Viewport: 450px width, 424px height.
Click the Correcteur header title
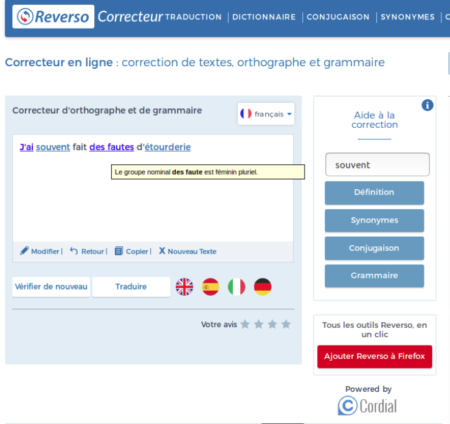(x=130, y=17)
